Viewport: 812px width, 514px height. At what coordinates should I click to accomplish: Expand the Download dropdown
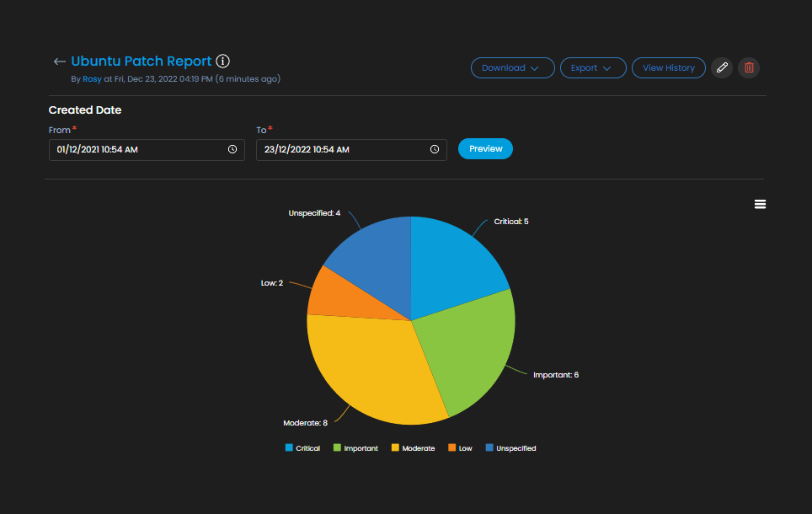tap(513, 68)
